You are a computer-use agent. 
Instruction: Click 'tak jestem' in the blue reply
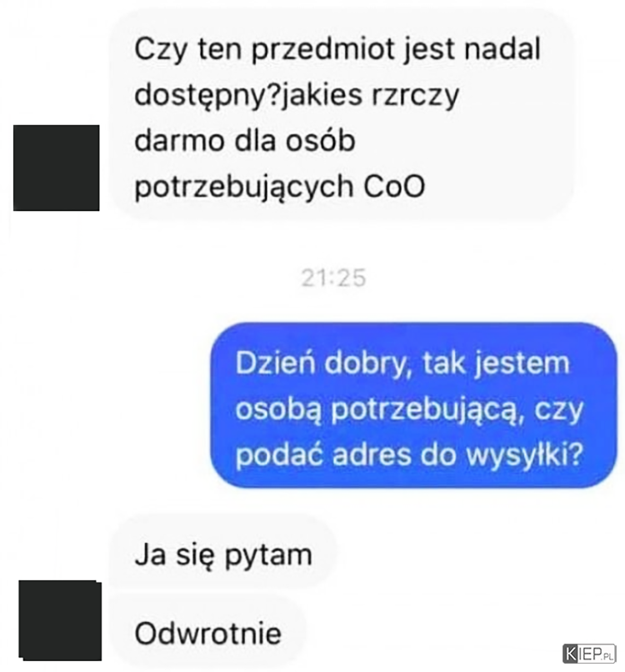click(x=496, y=364)
